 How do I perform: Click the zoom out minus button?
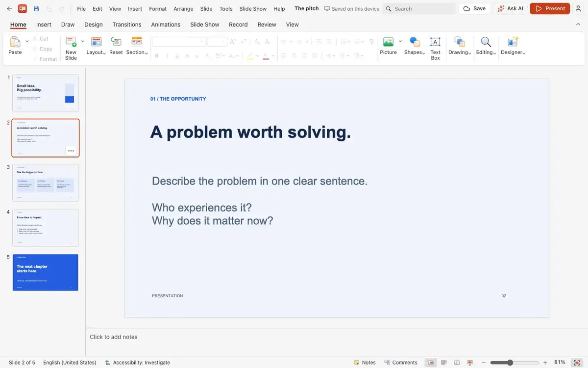[x=484, y=363]
